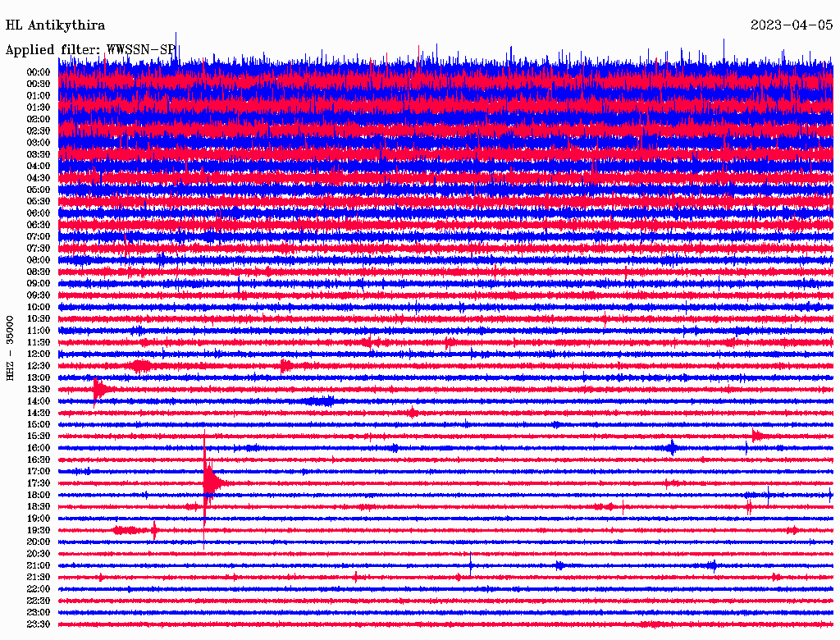Select the 04:00 time label
The width and height of the screenshot is (840, 640).
39,167
